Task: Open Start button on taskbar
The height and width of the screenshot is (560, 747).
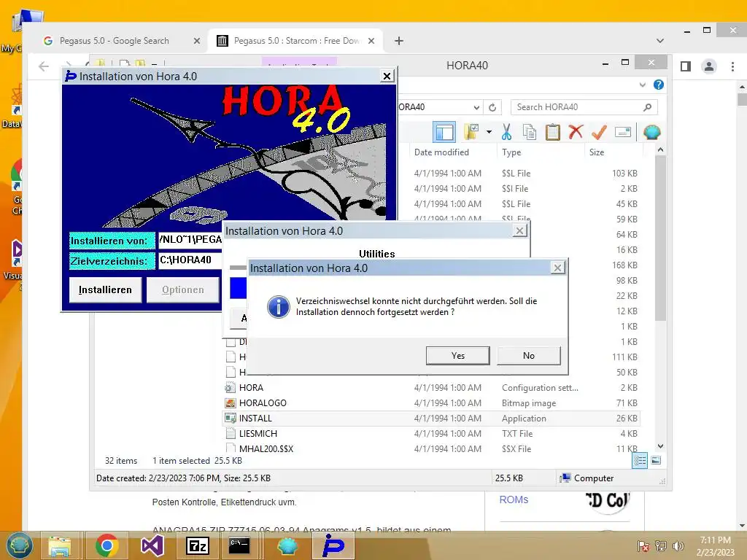Action: (x=19, y=545)
